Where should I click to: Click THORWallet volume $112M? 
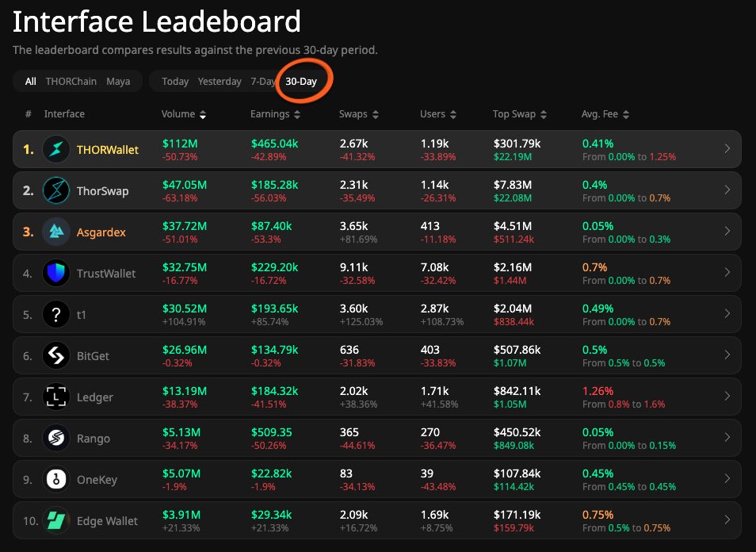pyautogui.click(x=180, y=144)
